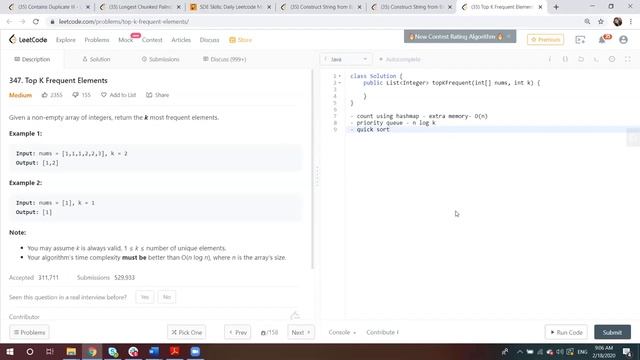The width and height of the screenshot is (640, 360).
Task: Dismiss New Contest Rating Algorithm banner
Action: pyautogui.click(x=509, y=36)
